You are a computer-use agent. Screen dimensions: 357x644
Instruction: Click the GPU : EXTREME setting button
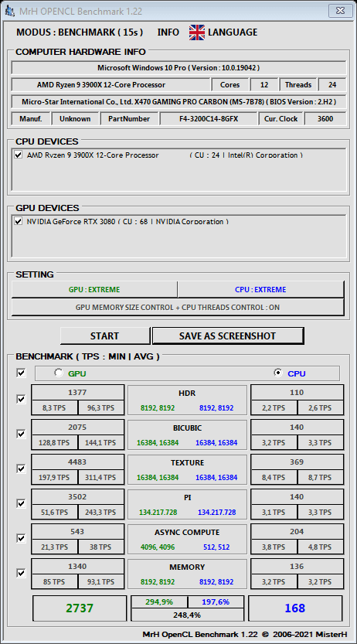[x=94, y=290]
